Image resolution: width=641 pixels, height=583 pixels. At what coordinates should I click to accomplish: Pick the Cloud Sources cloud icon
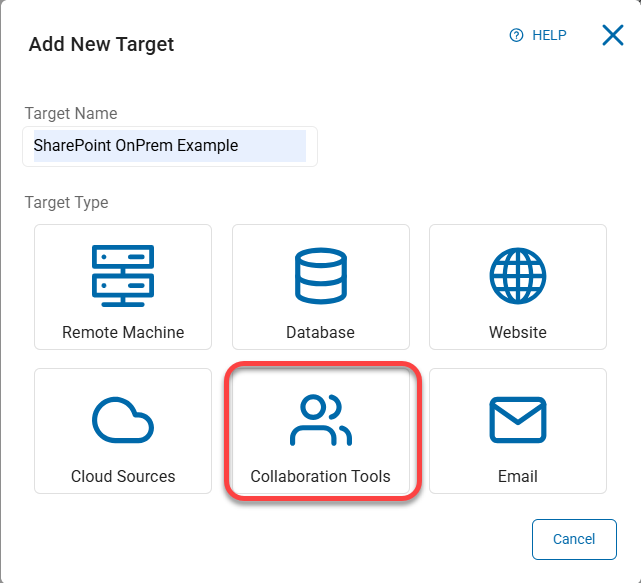click(123, 419)
